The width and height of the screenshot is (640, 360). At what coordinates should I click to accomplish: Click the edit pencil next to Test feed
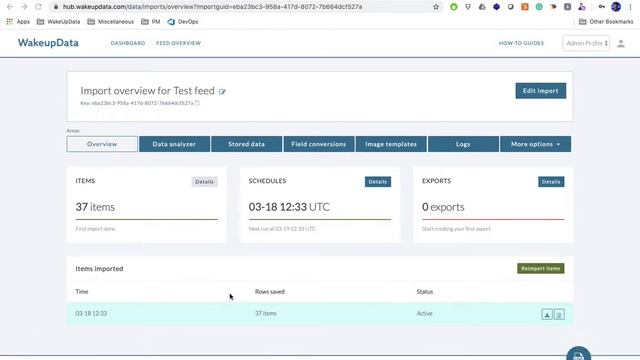click(222, 91)
